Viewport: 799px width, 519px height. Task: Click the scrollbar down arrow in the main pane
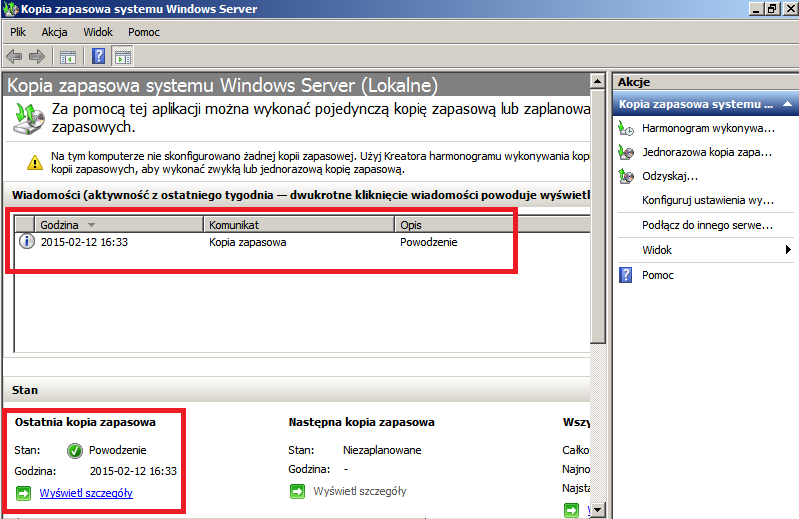597,509
